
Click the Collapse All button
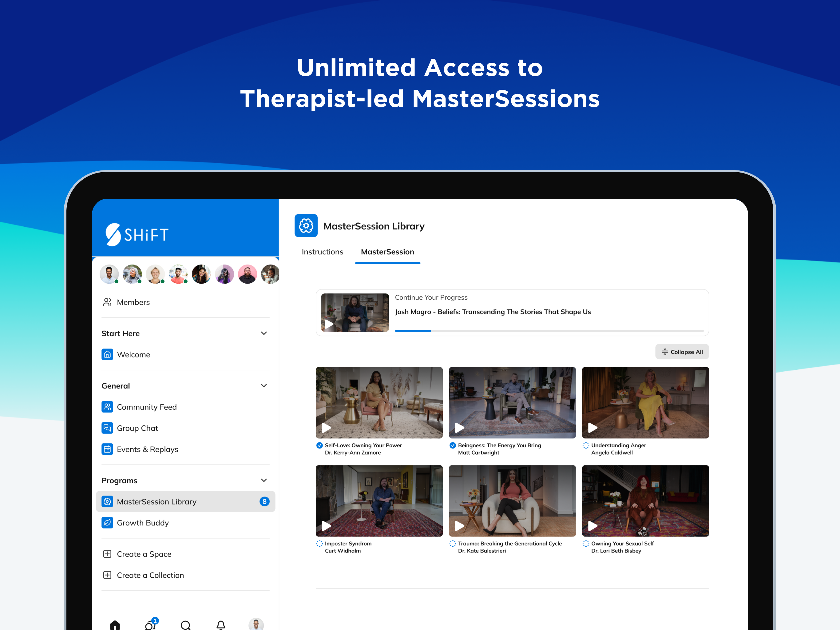pyautogui.click(x=682, y=352)
